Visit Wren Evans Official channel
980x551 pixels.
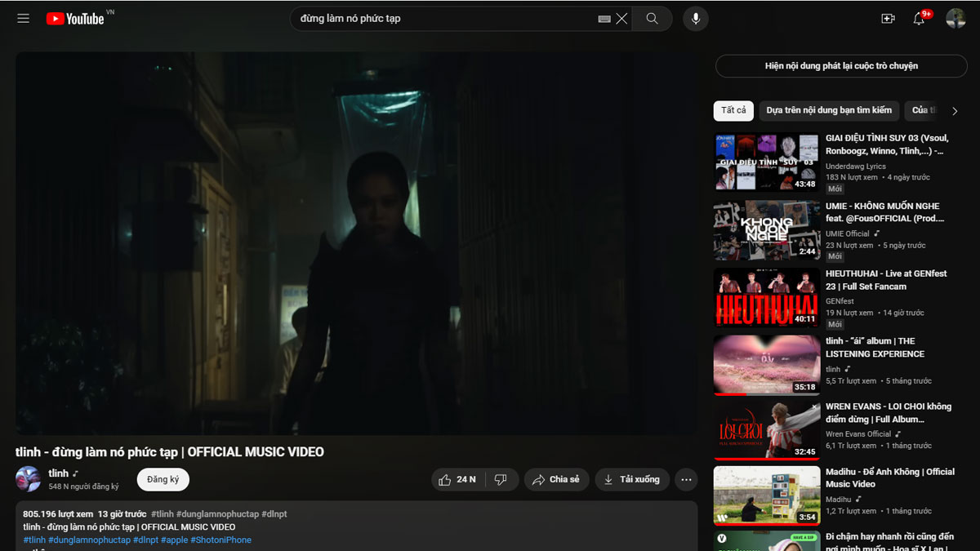858,434
